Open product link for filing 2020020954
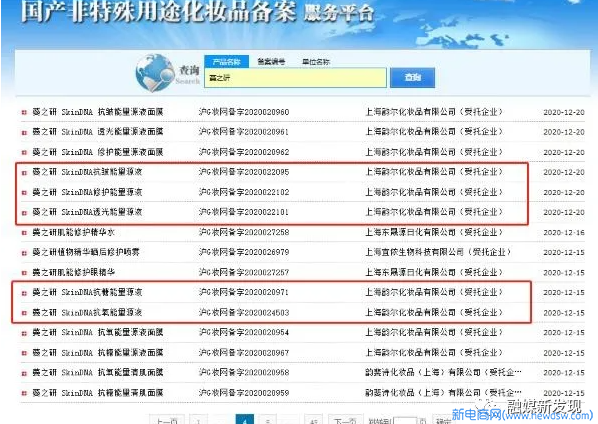The image size is (598, 424). point(98,332)
